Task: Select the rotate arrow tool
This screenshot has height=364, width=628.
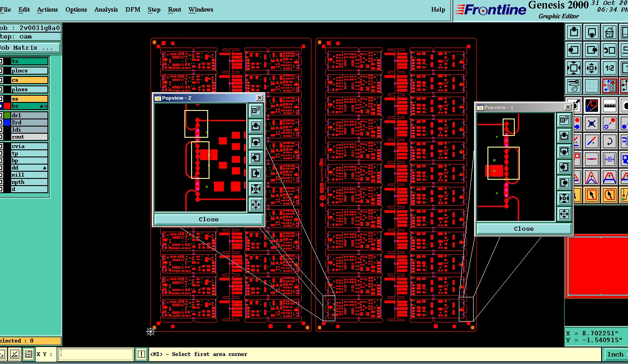Action: [x=609, y=141]
